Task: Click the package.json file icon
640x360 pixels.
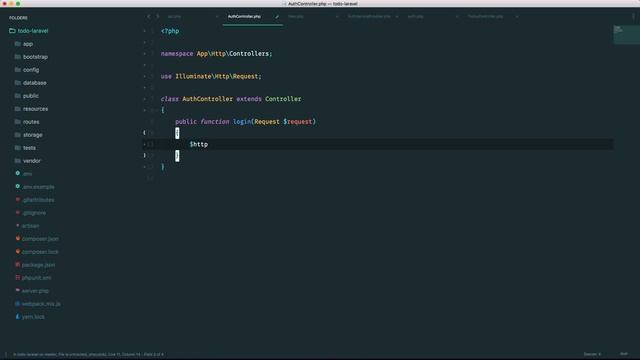Action: tap(18, 264)
